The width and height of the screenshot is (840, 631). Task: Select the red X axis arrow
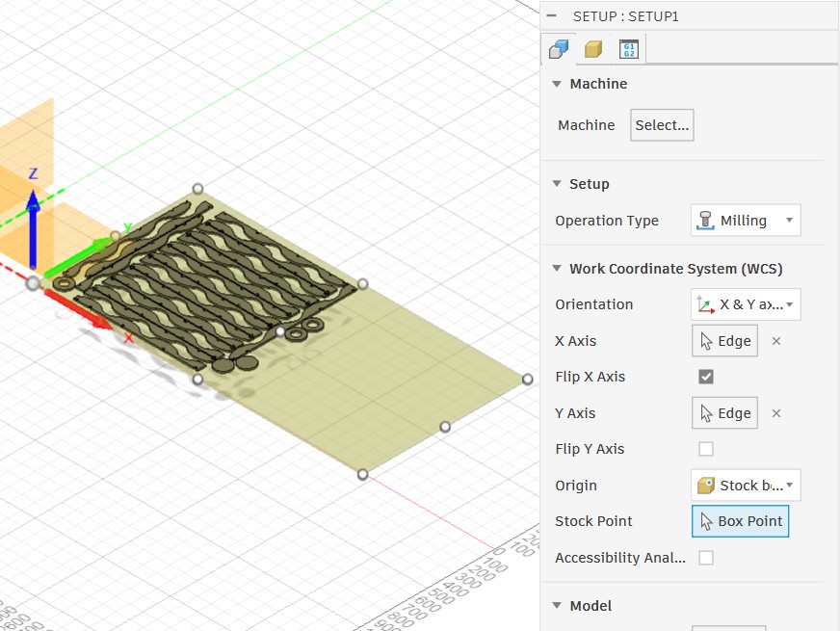(x=79, y=310)
